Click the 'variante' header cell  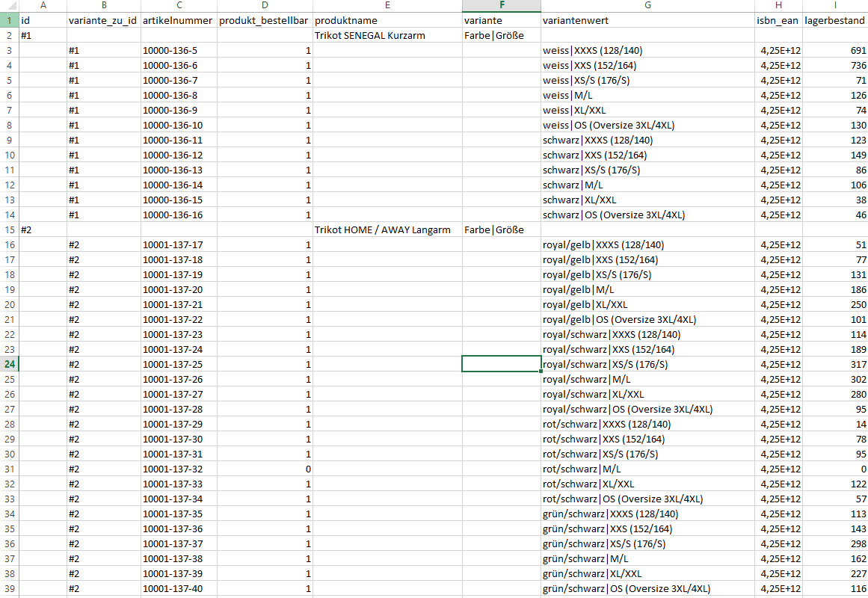point(502,20)
